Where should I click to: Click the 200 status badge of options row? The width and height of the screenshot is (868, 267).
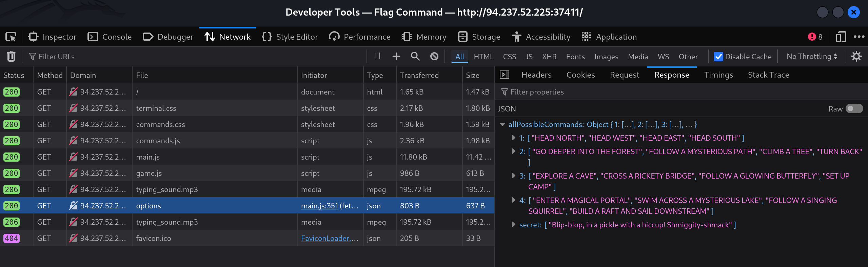(12, 206)
